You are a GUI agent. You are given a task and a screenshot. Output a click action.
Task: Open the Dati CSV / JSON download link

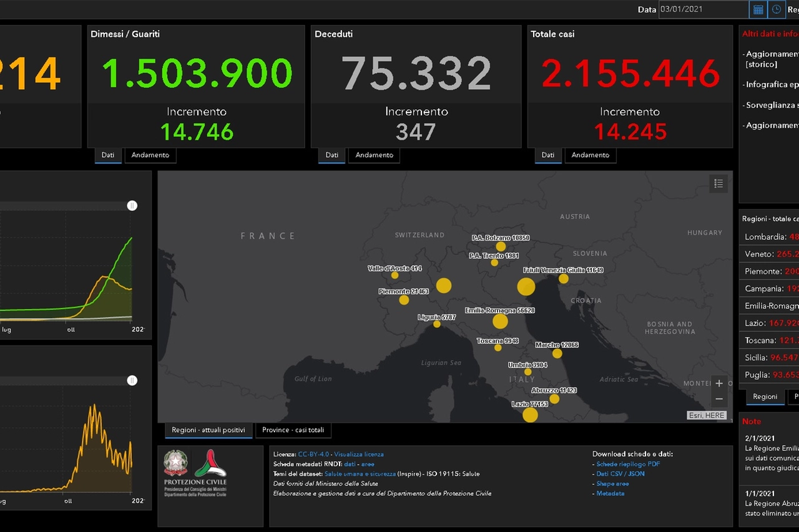(620, 474)
